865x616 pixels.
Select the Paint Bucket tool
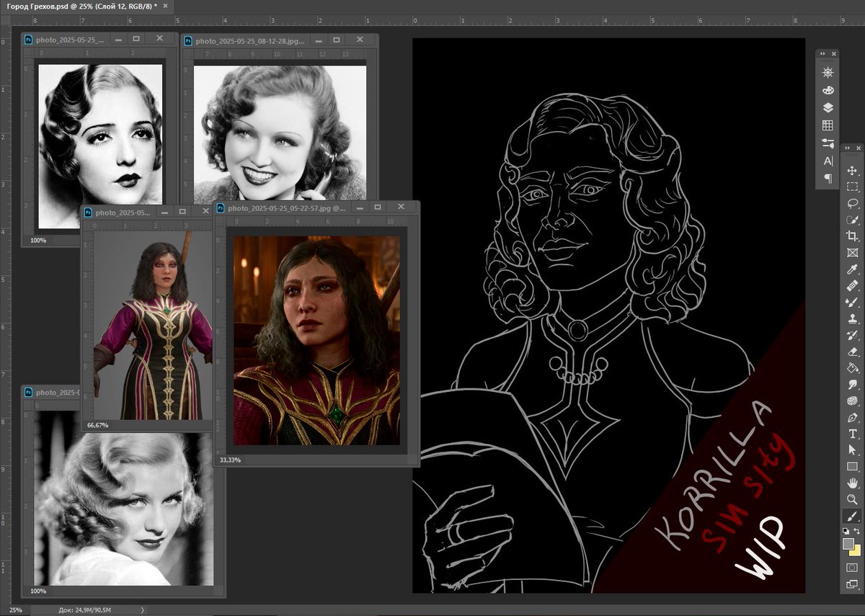[x=852, y=368]
